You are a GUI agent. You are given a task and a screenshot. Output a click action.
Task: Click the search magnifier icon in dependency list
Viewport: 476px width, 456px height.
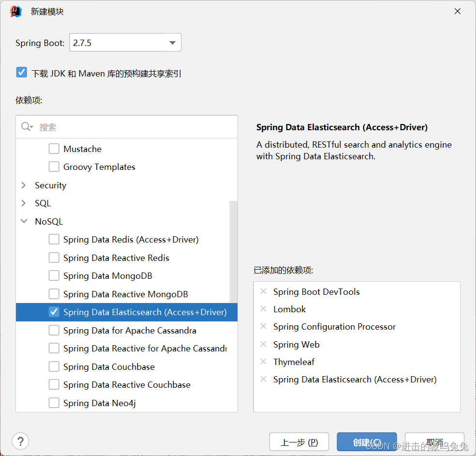pyautogui.click(x=27, y=126)
